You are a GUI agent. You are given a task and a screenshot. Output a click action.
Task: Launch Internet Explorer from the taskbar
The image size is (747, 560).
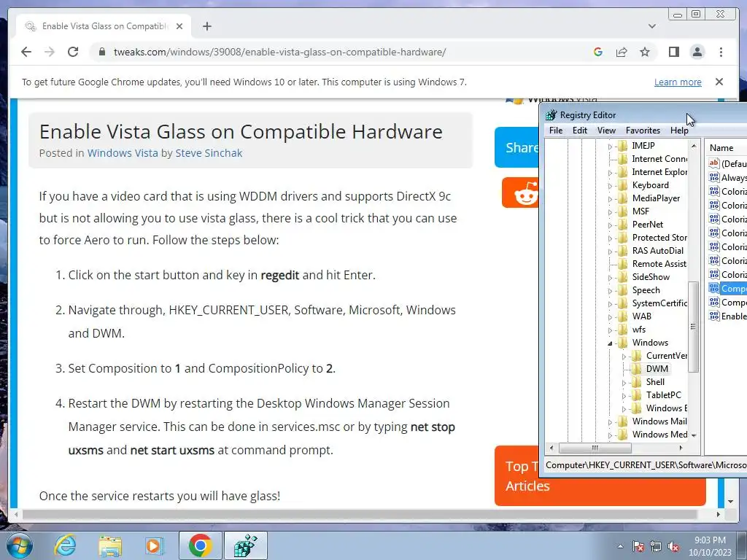tap(65, 545)
